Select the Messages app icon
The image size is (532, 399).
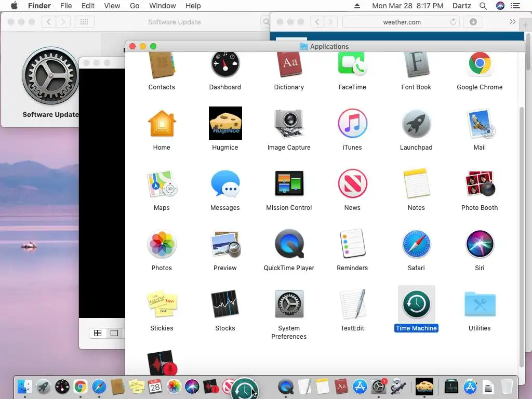pyautogui.click(x=225, y=183)
